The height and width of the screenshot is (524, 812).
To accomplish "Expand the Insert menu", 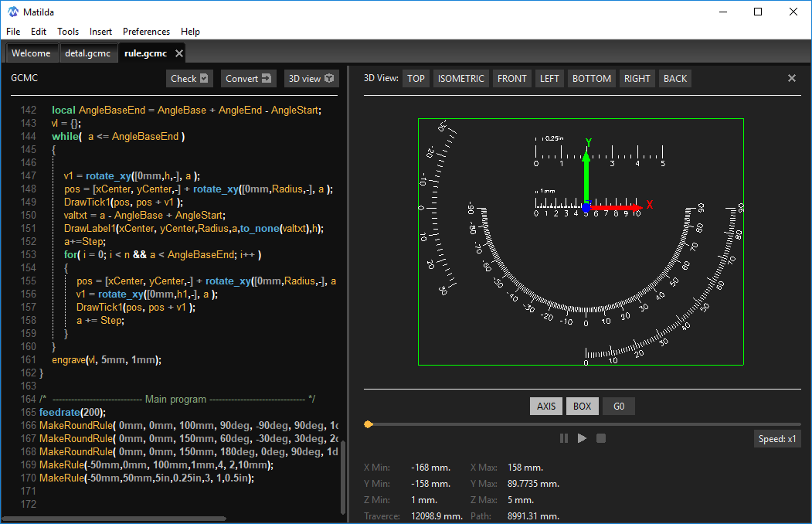I will pos(100,32).
